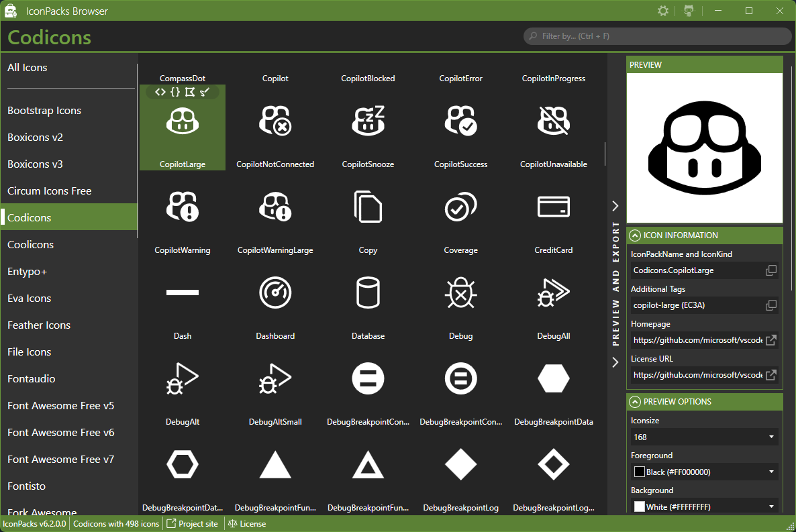This screenshot has width=796, height=532.
Task: Click the icon grid vertical scrollbar
Action: 605,154
